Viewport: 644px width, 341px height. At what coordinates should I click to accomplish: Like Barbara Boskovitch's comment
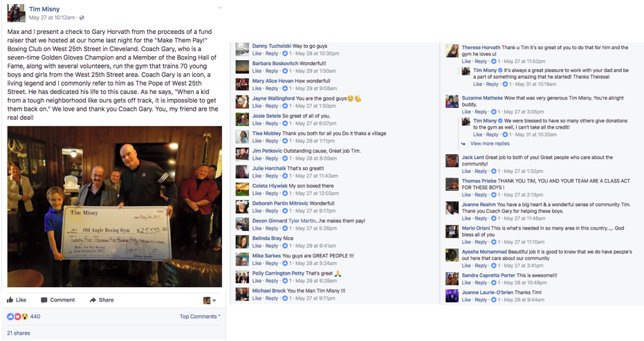tap(257, 71)
